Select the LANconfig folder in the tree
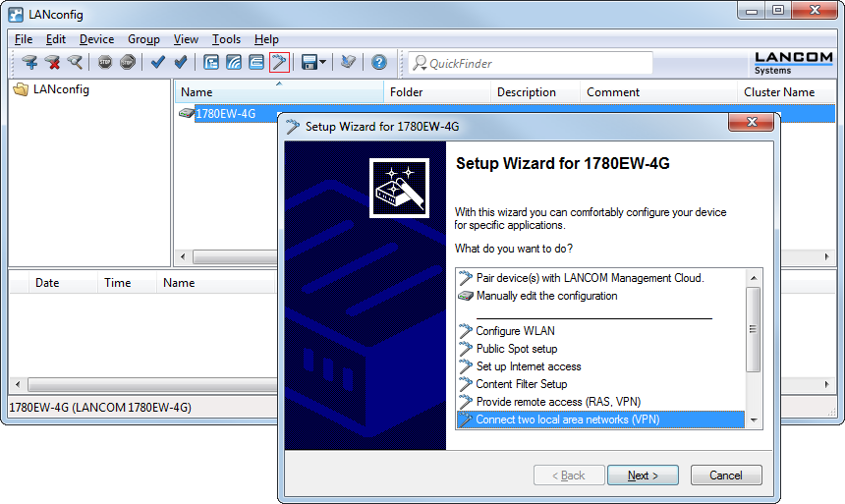Image resolution: width=845 pixels, height=504 pixels. click(x=60, y=89)
